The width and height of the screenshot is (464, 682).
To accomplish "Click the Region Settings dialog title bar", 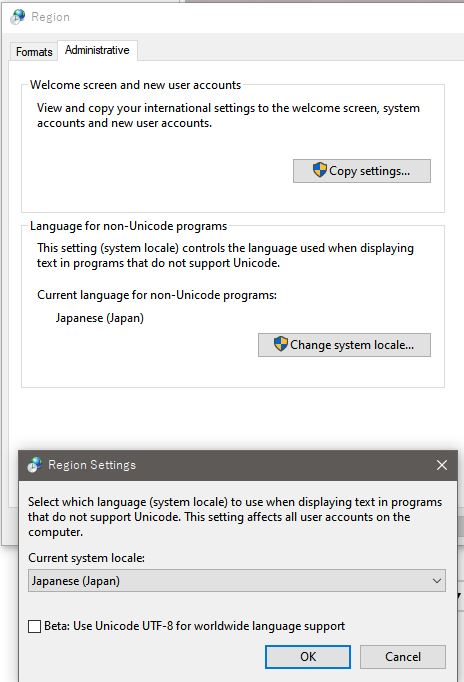I will [238, 465].
